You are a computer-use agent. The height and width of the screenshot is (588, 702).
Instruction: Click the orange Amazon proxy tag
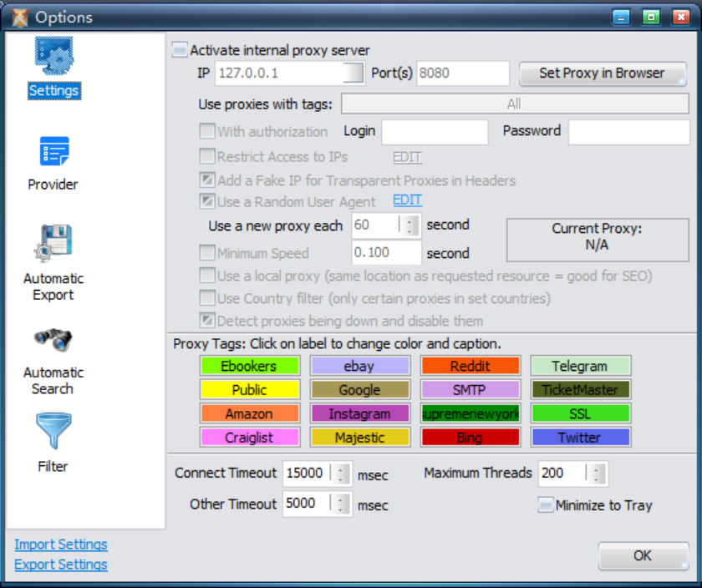tap(249, 413)
